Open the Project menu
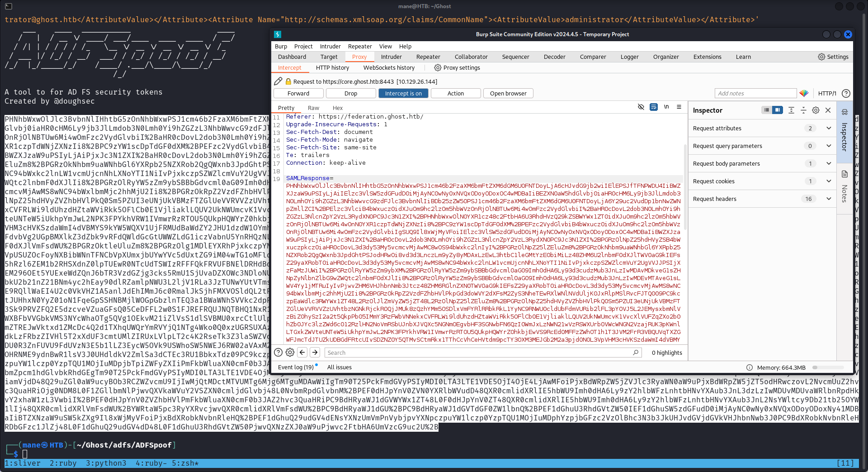Viewport: 868px width, 472px height. pyautogui.click(x=303, y=46)
